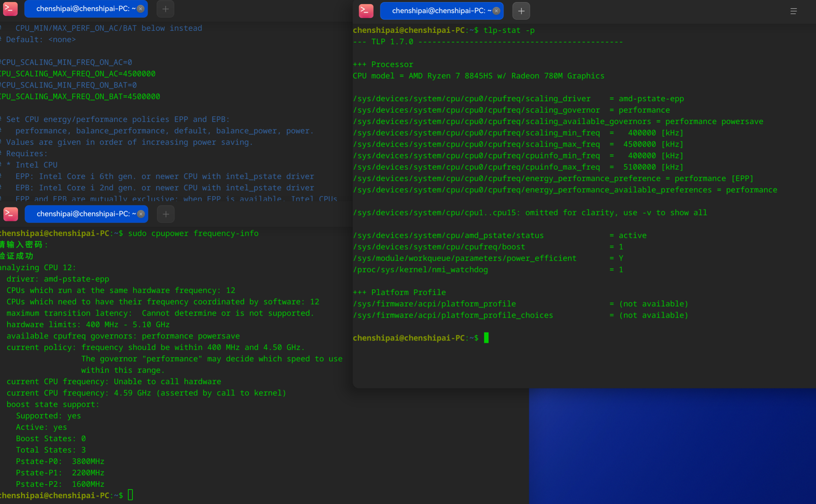816x504 pixels.
Task: Add new tab in right tlp-stat terminal
Action: pos(521,11)
